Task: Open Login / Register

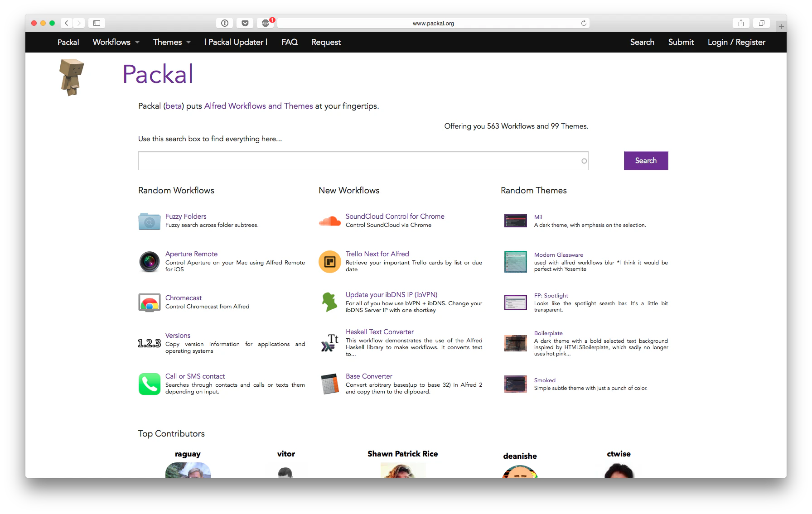Action: coord(736,42)
